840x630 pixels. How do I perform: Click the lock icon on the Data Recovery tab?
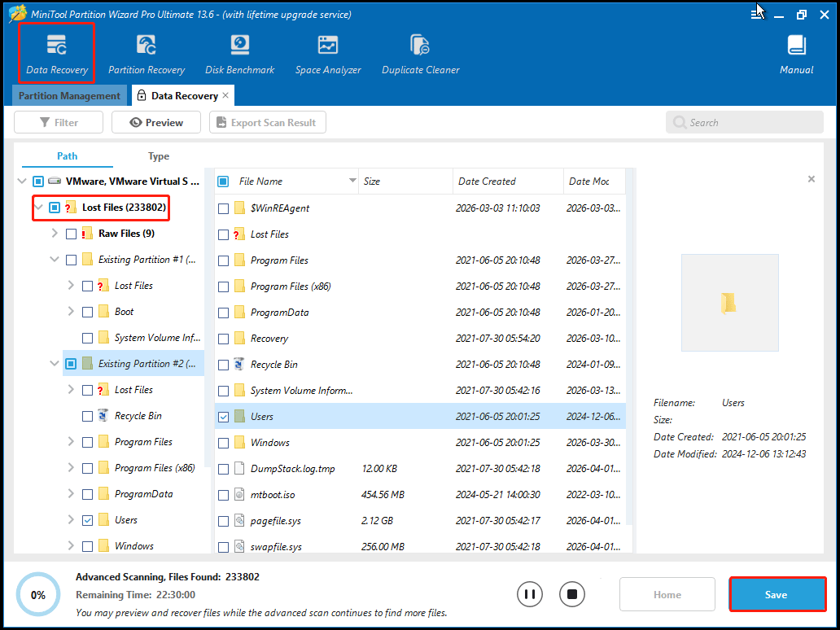click(x=142, y=95)
